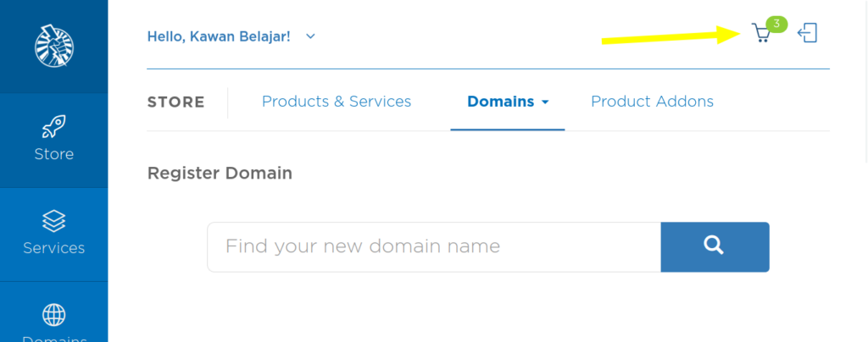
Task: Click the Hello, Kawan Belajar! greeting
Action: click(x=218, y=36)
